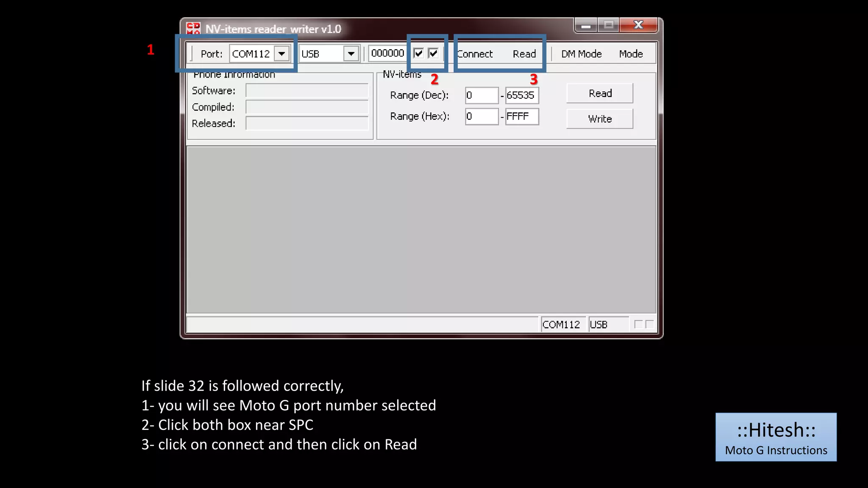Click the NV-items reader writer app icon

[x=193, y=28]
